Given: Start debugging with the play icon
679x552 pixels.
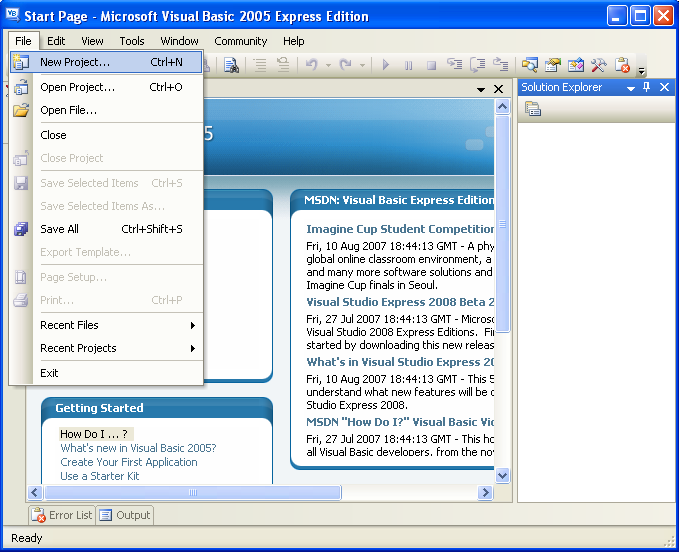Looking at the screenshot, I should pyautogui.click(x=385, y=65).
